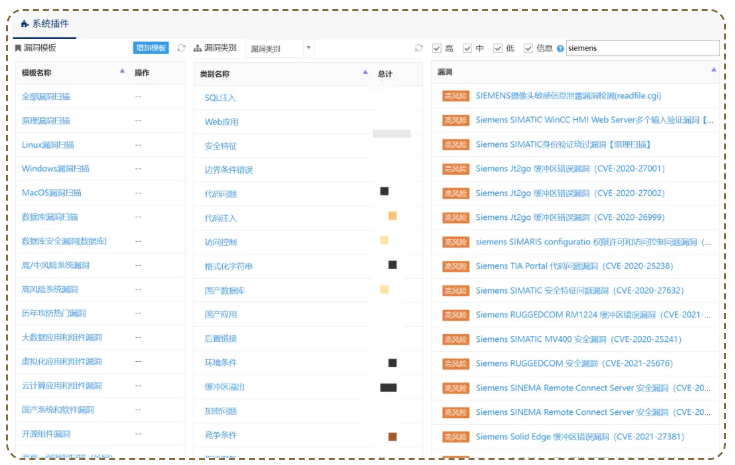Click the 漏洞模板 panel header icon

click(18, 48)
